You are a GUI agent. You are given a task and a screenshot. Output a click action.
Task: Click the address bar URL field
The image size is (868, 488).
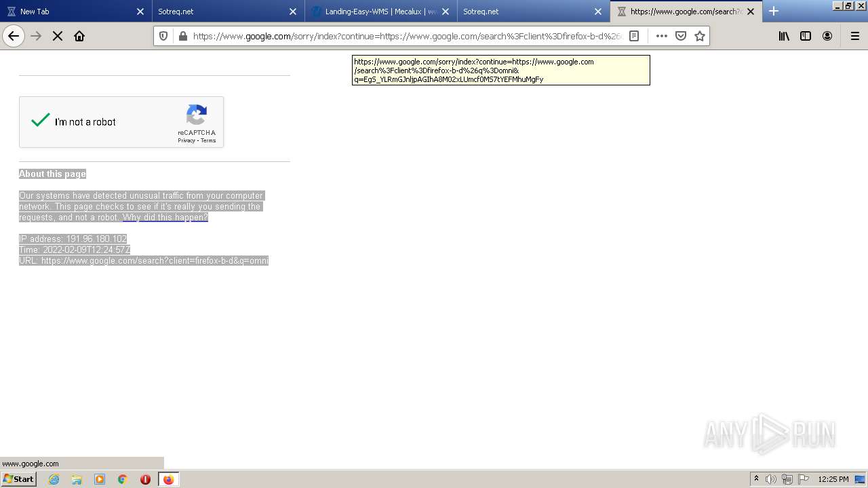(x=407, y=36)
